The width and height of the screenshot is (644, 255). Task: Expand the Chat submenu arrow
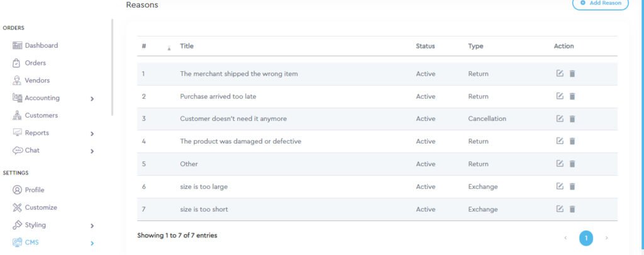92,151
